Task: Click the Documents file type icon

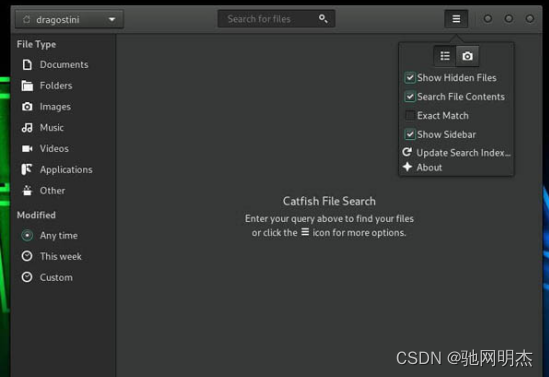Action: [27, 65]
